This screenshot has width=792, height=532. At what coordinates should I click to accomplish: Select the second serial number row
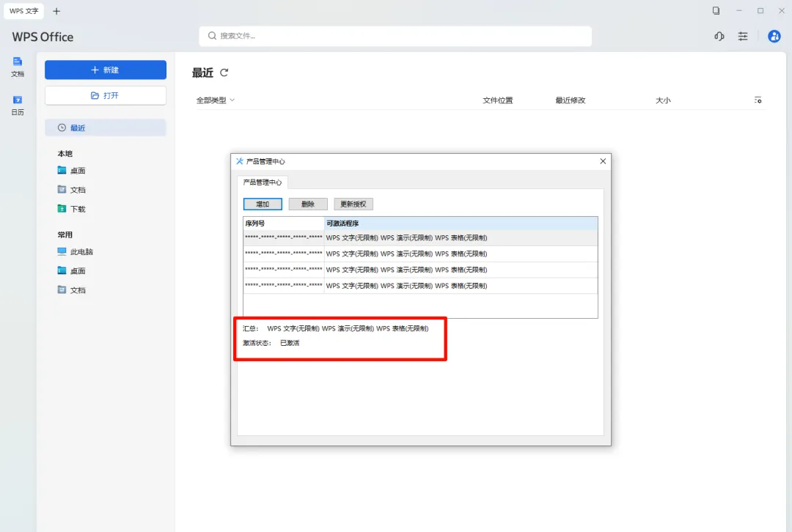coord(420,254)
